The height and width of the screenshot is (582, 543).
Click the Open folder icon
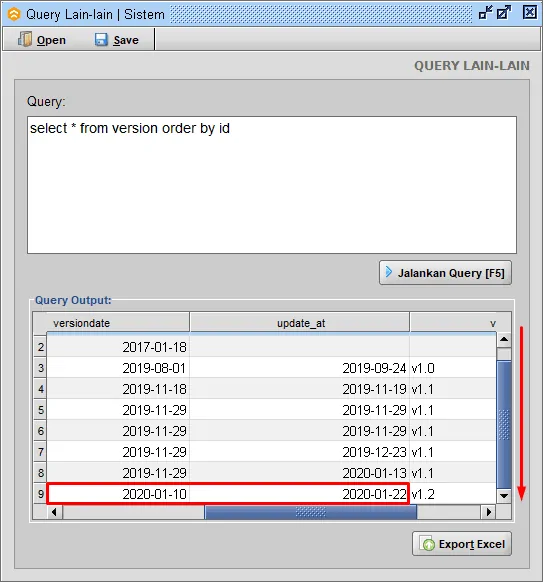pyautogui.click(x=25, y=39)
